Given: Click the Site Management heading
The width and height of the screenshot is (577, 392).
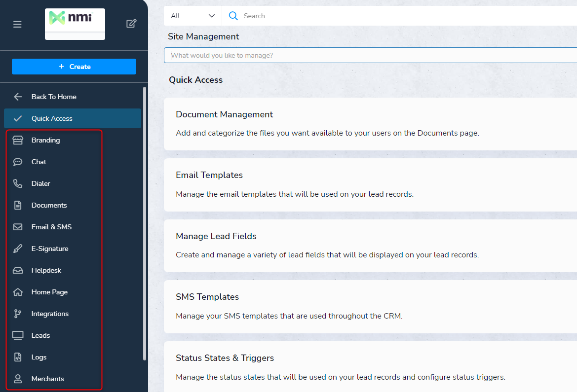Looking at the screenshot, I should coord(203,36).
